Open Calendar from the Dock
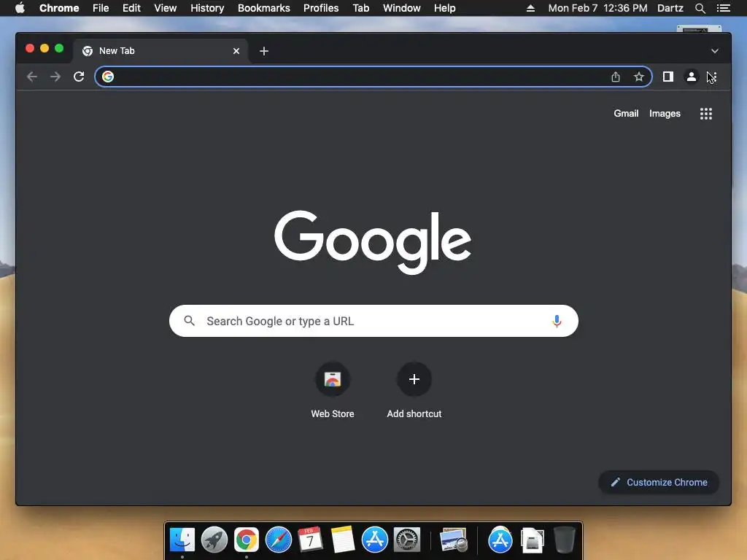Image resolution: width=747 pixels, height=560 pixels. pos(310,540)
